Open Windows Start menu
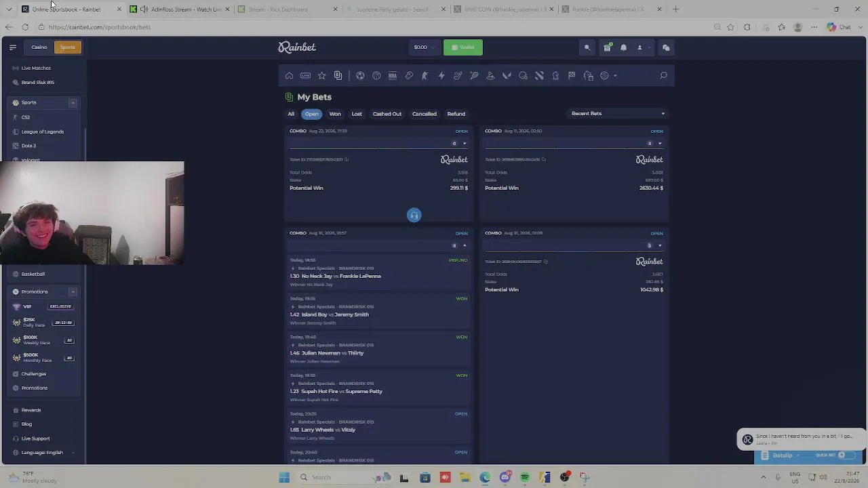 pyautogui.click(x=284, y=477)
